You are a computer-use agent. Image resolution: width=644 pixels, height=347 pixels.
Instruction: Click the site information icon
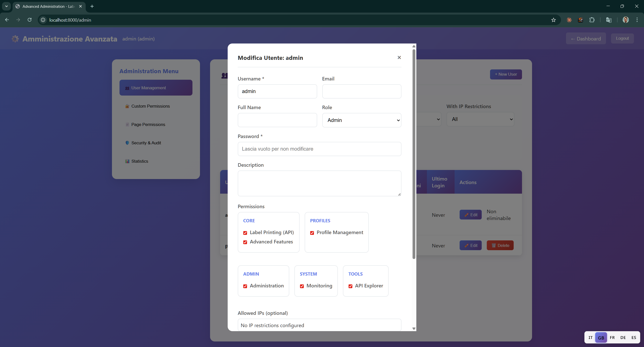tap(43, 20)
